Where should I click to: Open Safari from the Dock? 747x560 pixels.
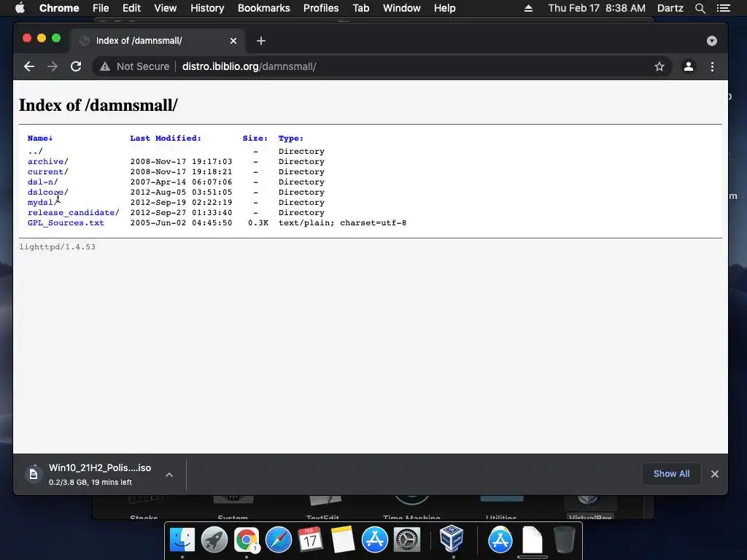(279, 540)
